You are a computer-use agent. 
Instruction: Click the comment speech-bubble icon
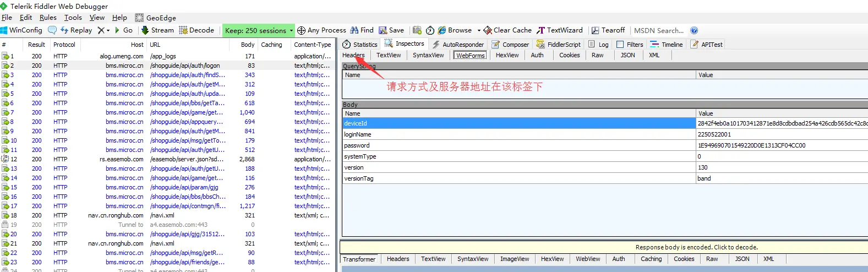52,30
